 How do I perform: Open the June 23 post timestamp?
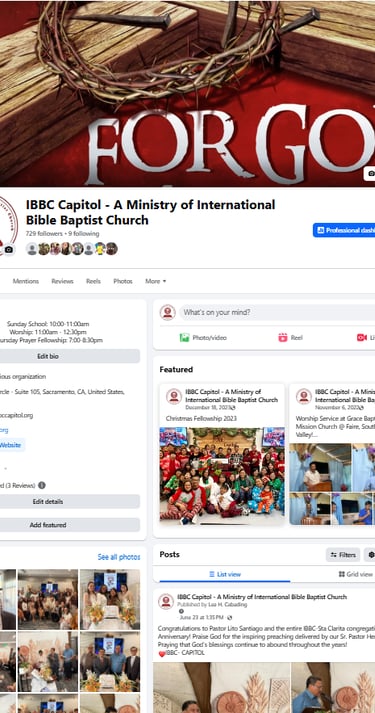[x=201, y=618]
